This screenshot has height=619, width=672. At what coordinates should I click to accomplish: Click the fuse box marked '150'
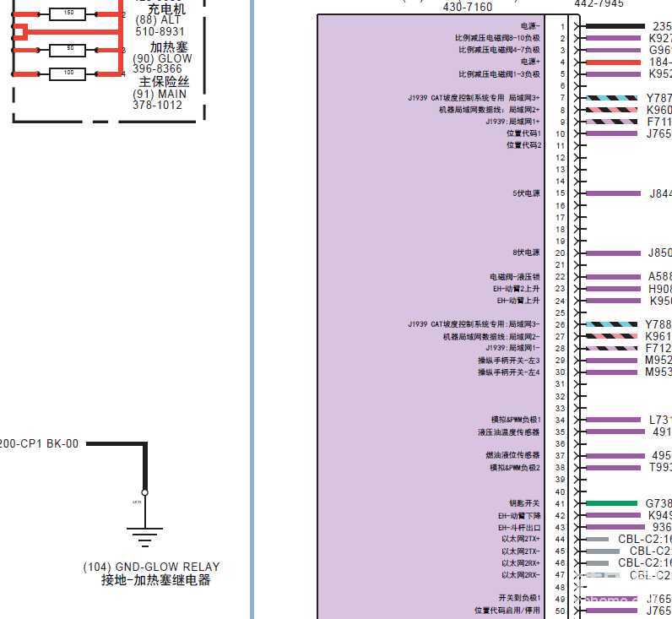[x=68, y=14]
